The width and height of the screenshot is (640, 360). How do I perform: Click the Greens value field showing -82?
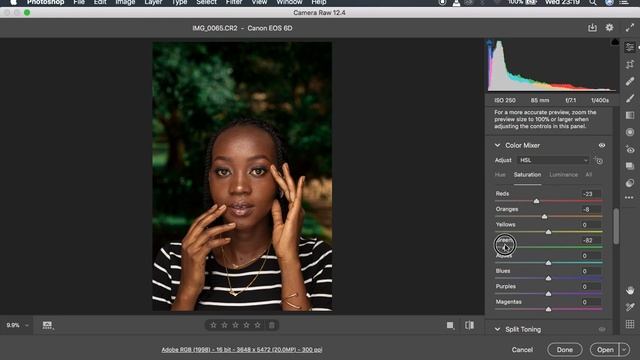point(591,240)
